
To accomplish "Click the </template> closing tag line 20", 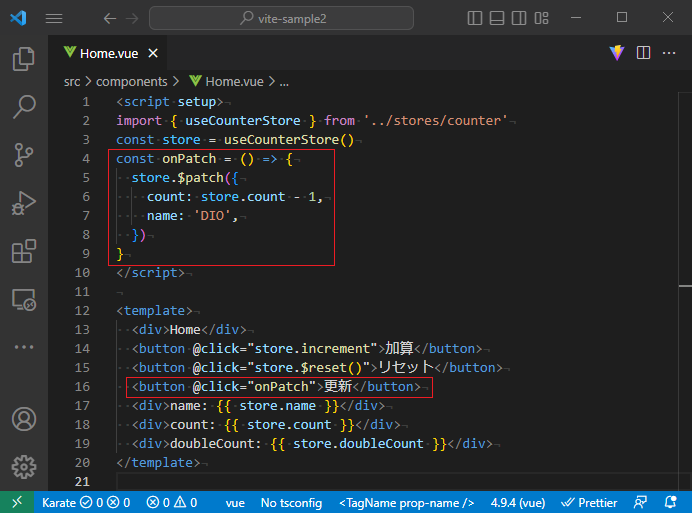I will (x=158, y=462).
